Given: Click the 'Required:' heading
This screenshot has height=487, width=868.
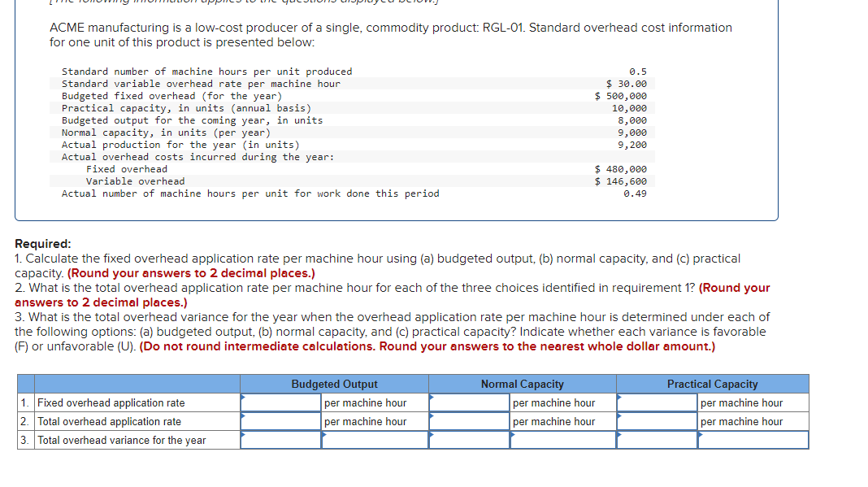Looking at the screenshot, I should point(43,244).
